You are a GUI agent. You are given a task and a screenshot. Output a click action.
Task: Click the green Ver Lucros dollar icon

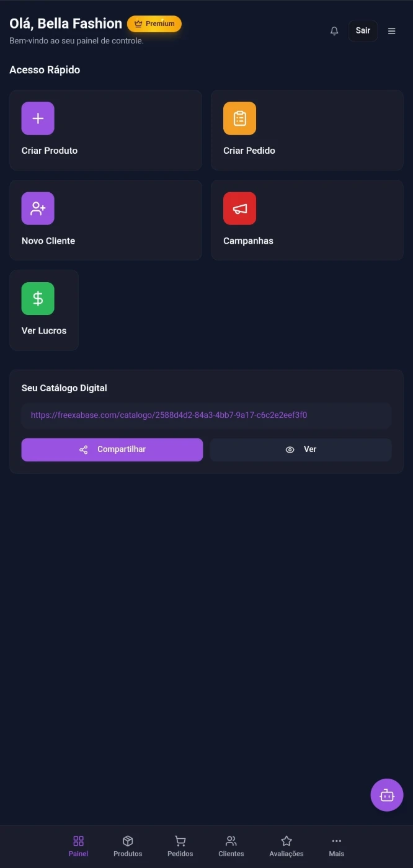click(x=38, y=299)
